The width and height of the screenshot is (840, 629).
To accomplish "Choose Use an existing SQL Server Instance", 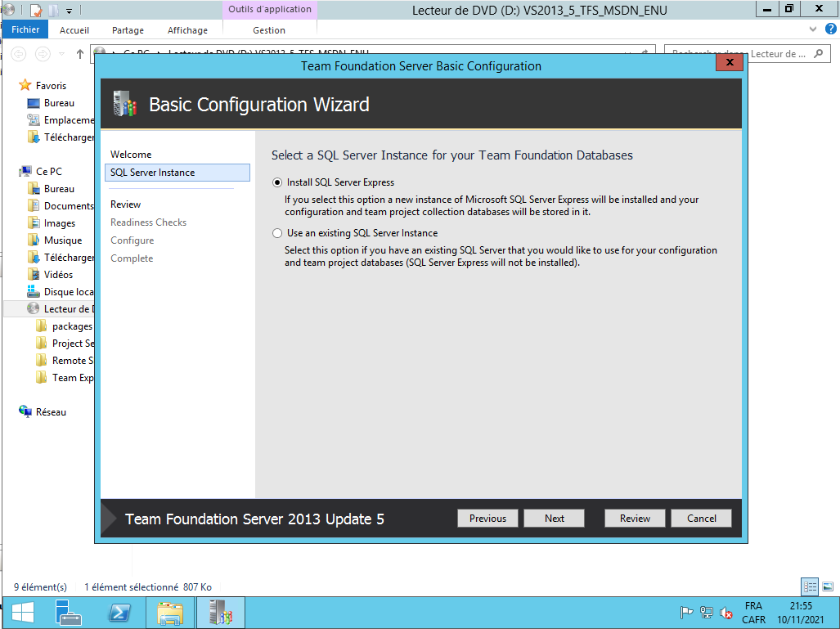I will [x=277, y=233].
